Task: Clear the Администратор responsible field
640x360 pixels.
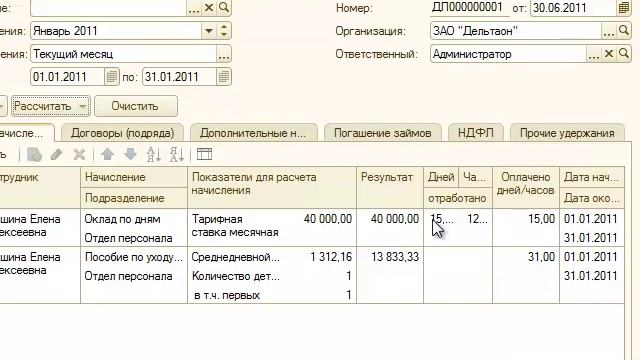Action: [609, 54]
